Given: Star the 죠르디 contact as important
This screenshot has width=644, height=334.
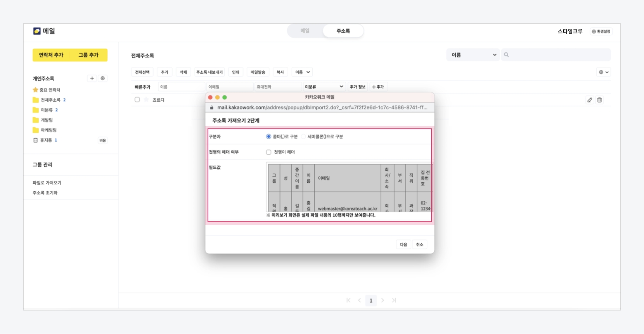Looking at the screenshot, I should pyautogui.click(x=146, y=100).
